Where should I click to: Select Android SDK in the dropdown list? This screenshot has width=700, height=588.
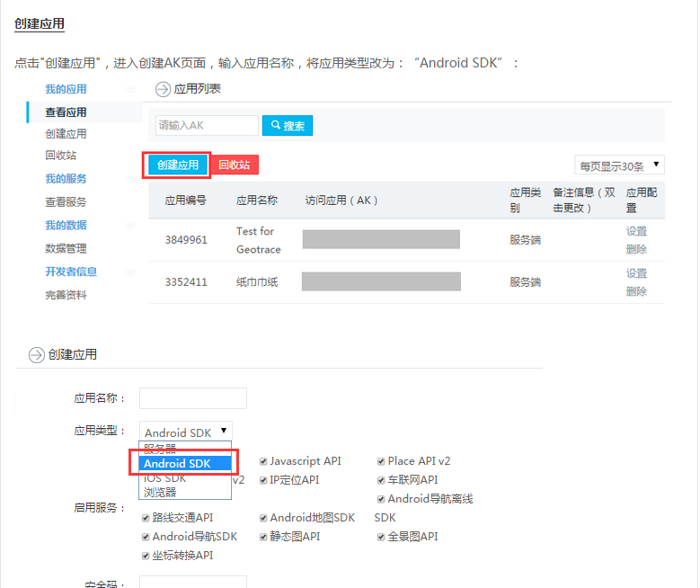[x=182, y=464]
